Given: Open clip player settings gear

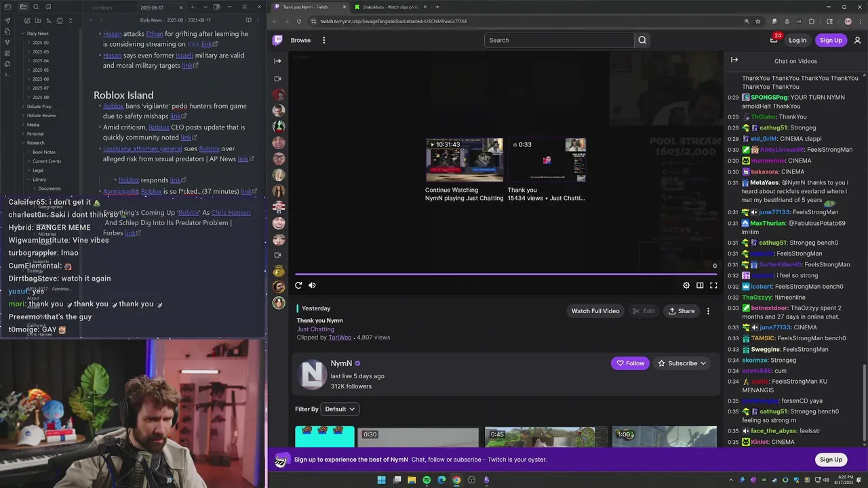Looking at the screenshot, I should (686, 285).
